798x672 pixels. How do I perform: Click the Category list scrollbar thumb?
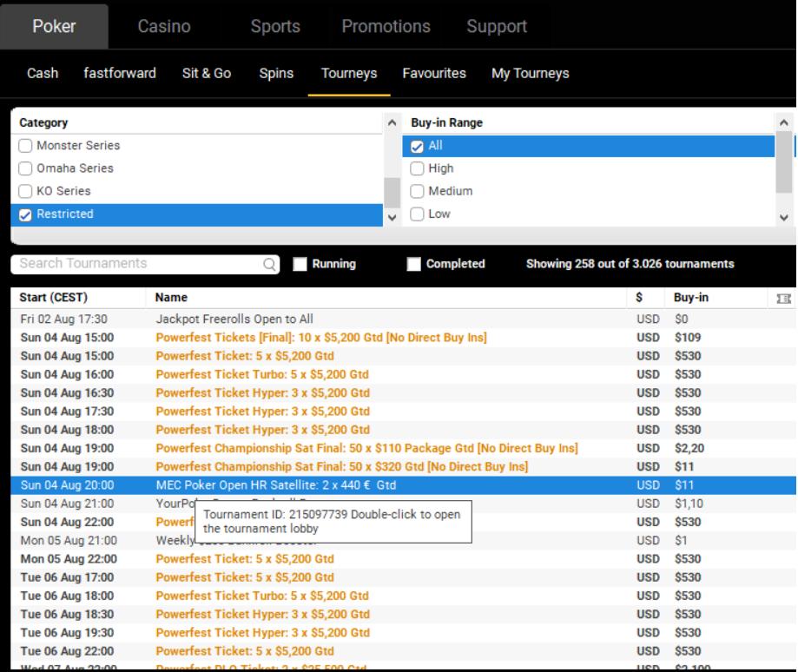tap(392, 193)
